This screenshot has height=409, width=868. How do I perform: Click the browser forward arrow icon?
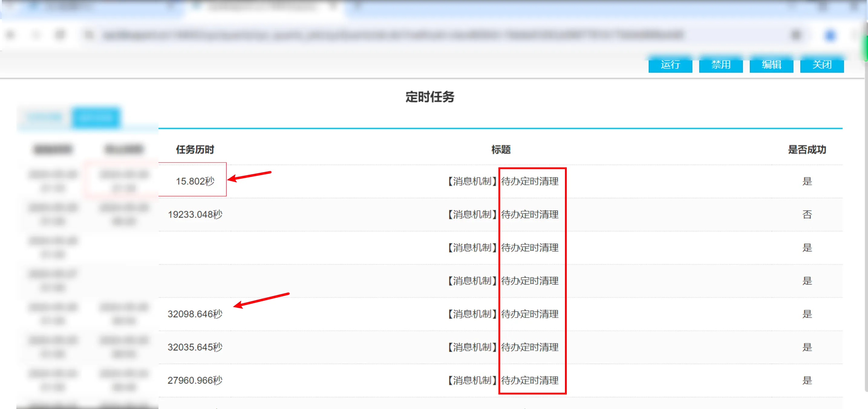[x=36, y=34]
